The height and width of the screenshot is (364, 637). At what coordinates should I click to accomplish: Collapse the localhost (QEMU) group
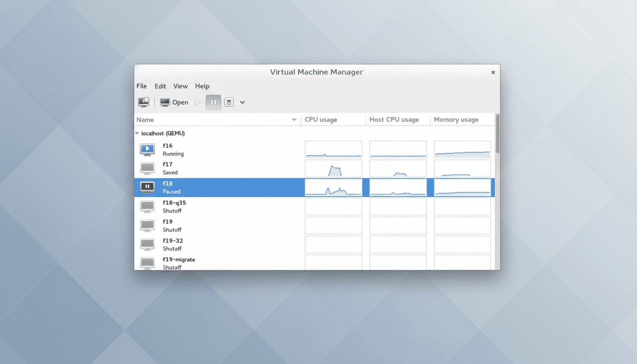click(138, 133)
